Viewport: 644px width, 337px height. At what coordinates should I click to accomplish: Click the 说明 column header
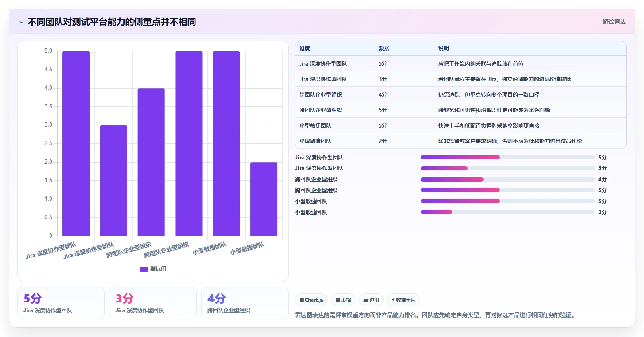click(x=444, y=49)
